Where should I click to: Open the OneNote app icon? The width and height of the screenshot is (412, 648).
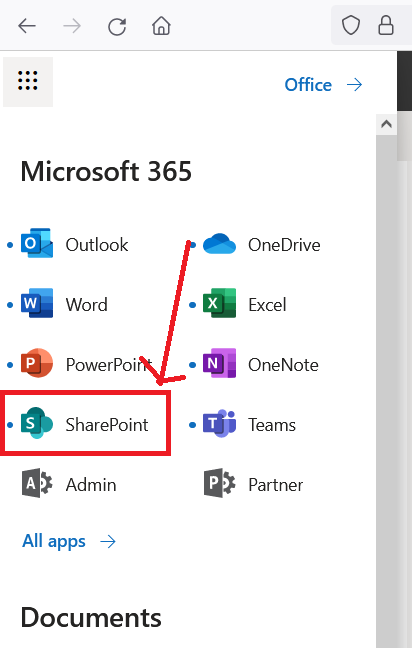pyautogui.click(x=219, y=363)
